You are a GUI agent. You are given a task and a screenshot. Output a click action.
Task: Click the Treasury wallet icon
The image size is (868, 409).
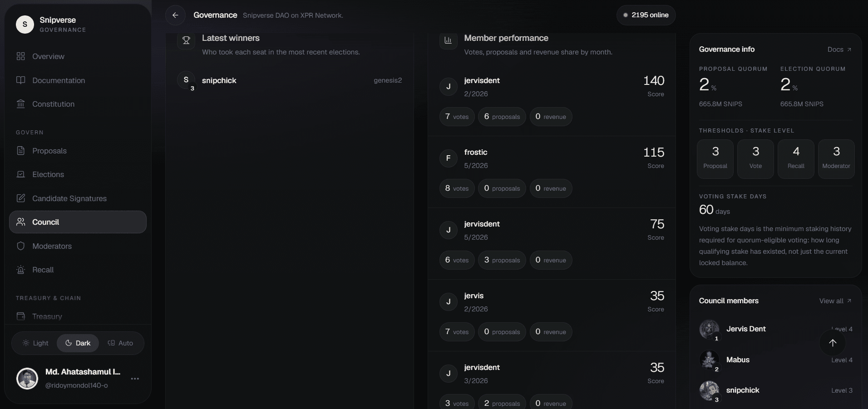coord(20,316)
